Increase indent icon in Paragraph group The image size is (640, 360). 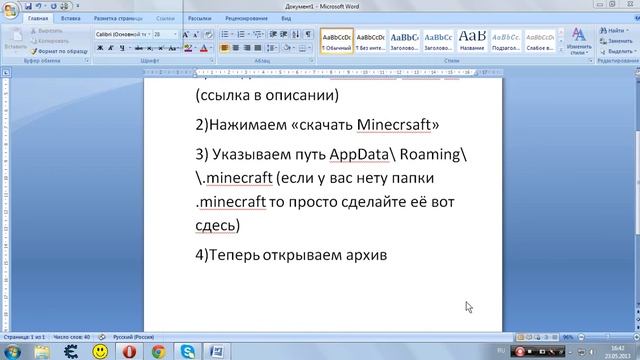[284, 35]
